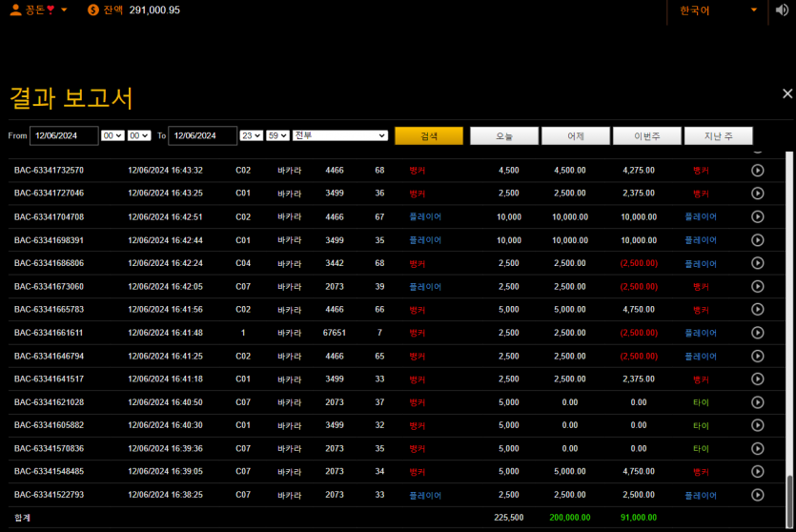The height and width of the screenshot is (532, 796).
Task: Open replay for BAC-63341646794 row
Action: pos(758,356)
